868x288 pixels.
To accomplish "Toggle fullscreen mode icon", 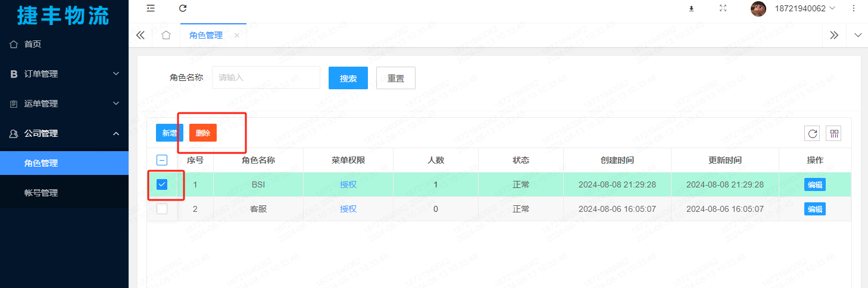I will tap(723, 8).
